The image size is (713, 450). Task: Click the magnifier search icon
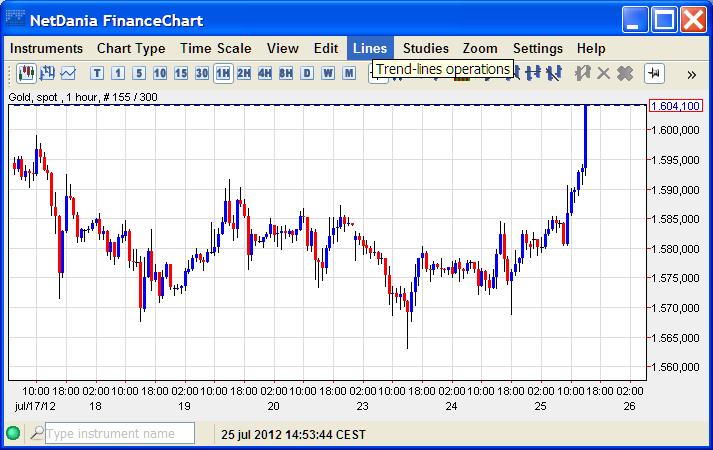37,433
